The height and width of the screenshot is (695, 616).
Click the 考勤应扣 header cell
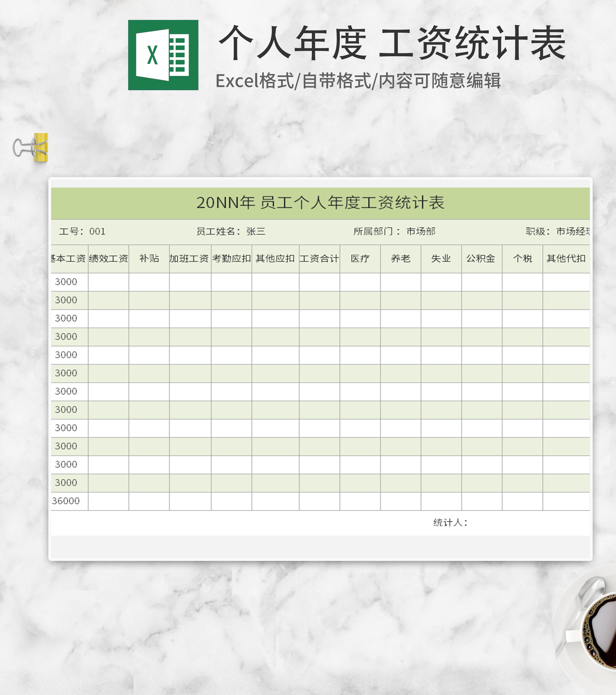tap(231, 259)
